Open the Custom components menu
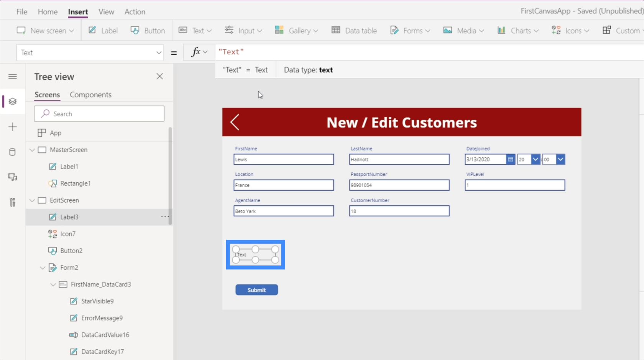This screenshot has height=360, width=644. [623, 31]
